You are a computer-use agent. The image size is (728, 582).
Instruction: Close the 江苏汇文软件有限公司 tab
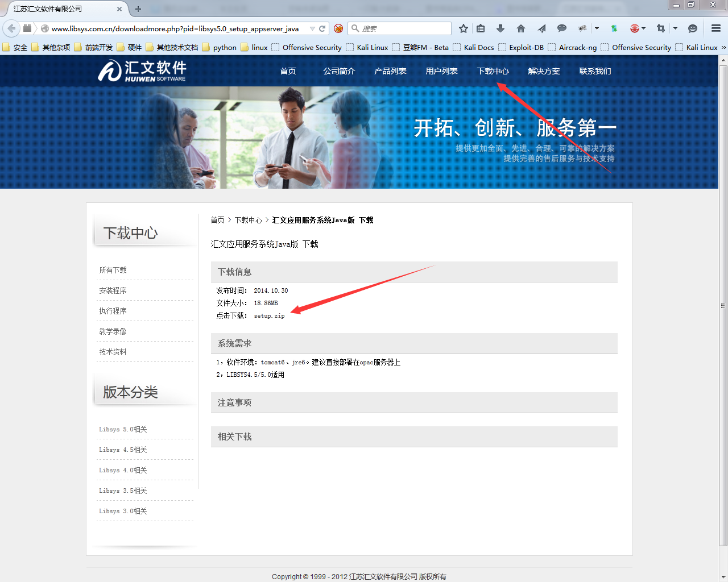pos(119,9)
